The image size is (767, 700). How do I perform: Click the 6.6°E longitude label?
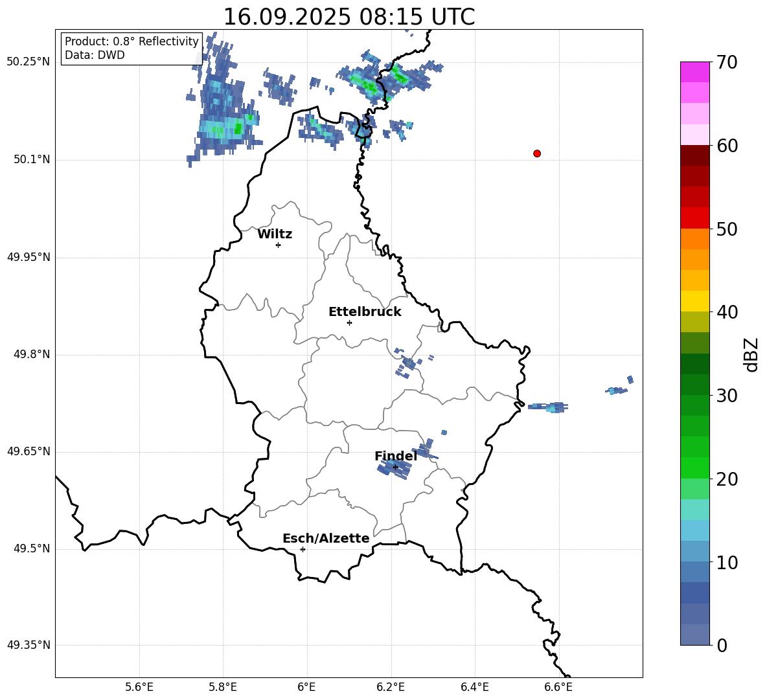558,687
